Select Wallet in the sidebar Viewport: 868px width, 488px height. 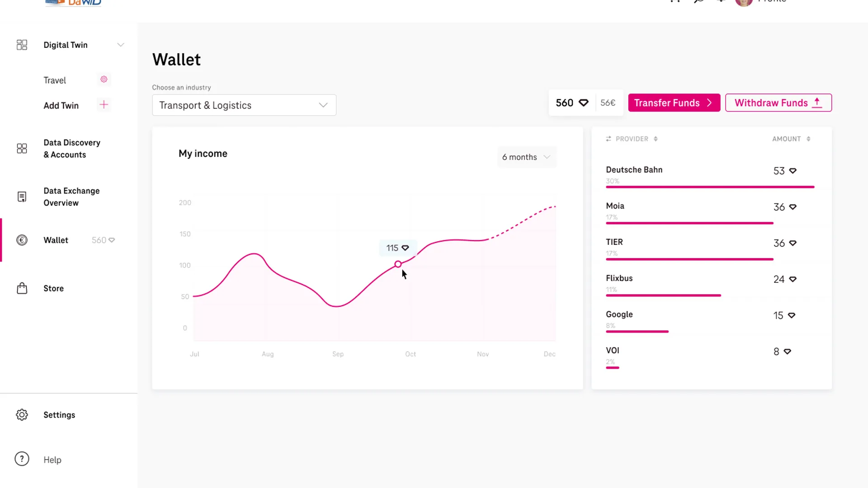[56, 240]
